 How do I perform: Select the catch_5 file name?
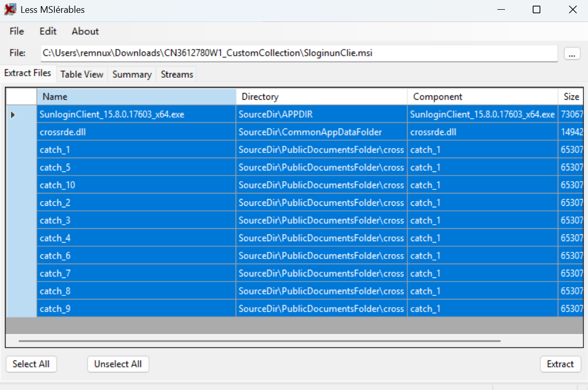136,167
